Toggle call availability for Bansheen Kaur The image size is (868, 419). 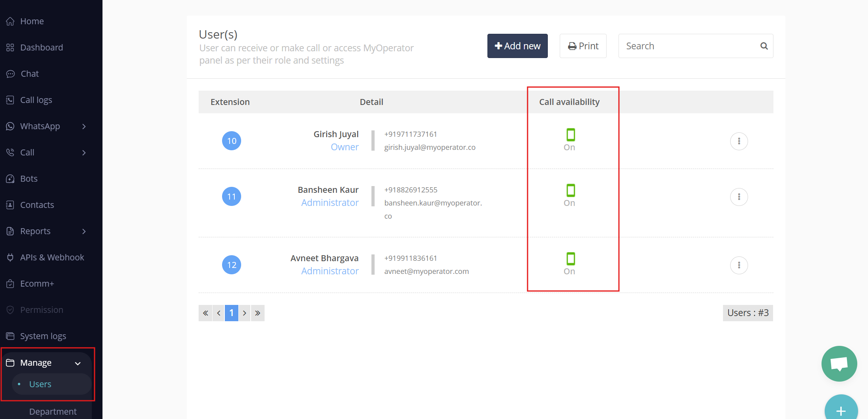pyautogui.click(x=570, y=191)
